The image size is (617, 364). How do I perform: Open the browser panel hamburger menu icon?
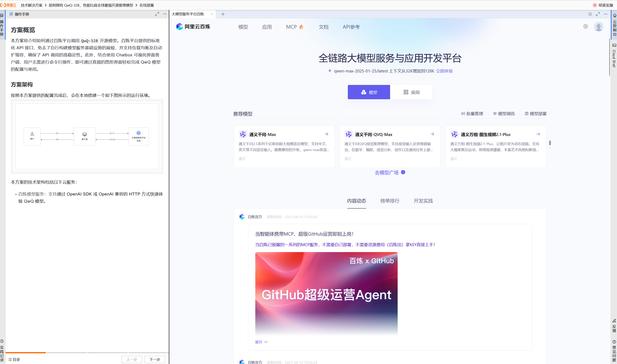(x=590, y=14)
